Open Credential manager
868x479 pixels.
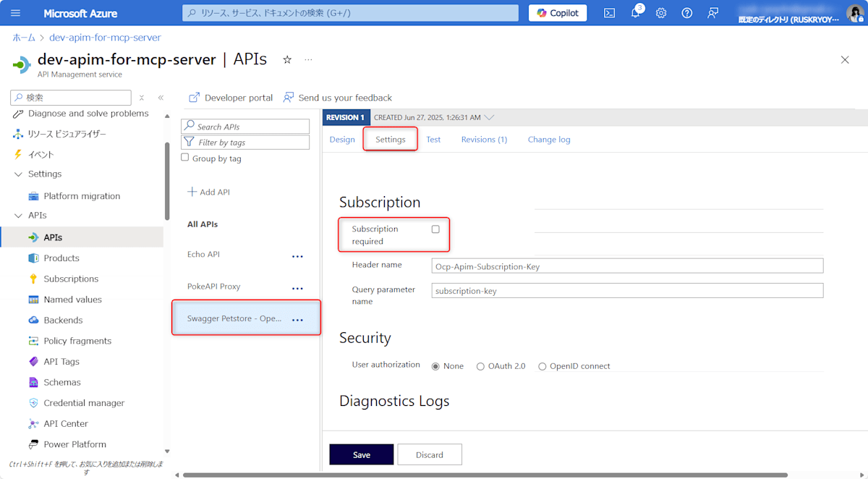tap(84, 403)
